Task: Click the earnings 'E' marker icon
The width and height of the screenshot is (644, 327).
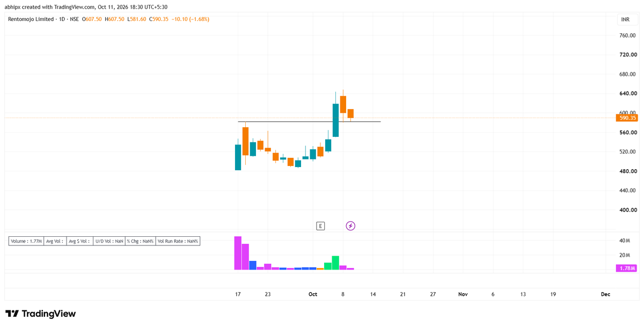Action: (320, 226)
